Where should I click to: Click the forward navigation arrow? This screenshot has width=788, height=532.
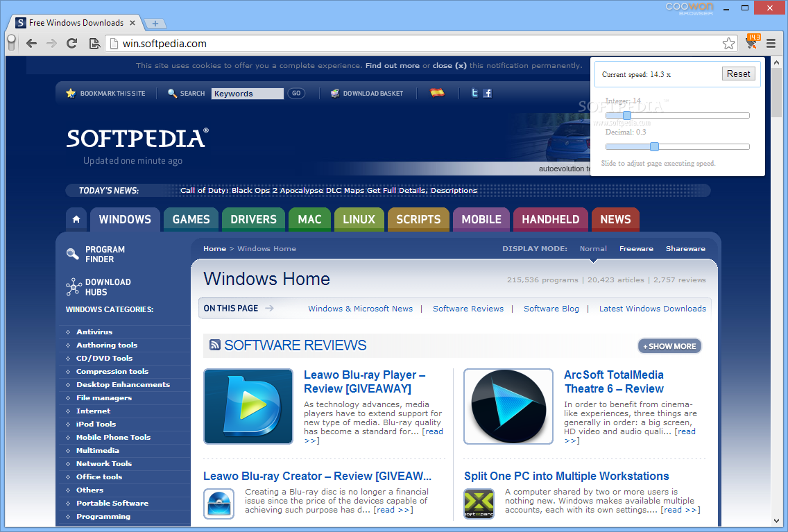[x=51, y=43]
